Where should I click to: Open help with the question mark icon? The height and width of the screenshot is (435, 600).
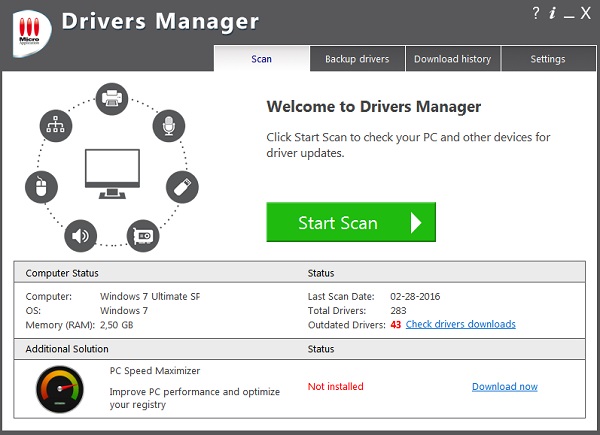point(536,13)
